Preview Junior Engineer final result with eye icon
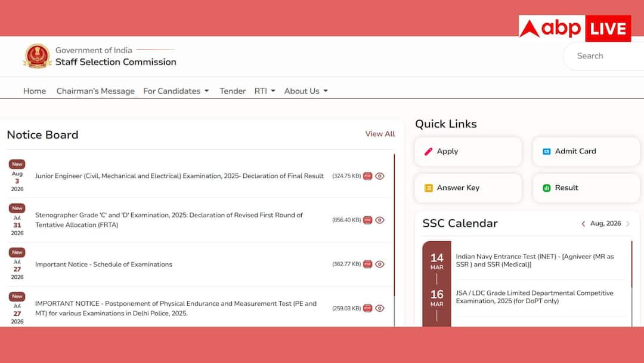 380,176
